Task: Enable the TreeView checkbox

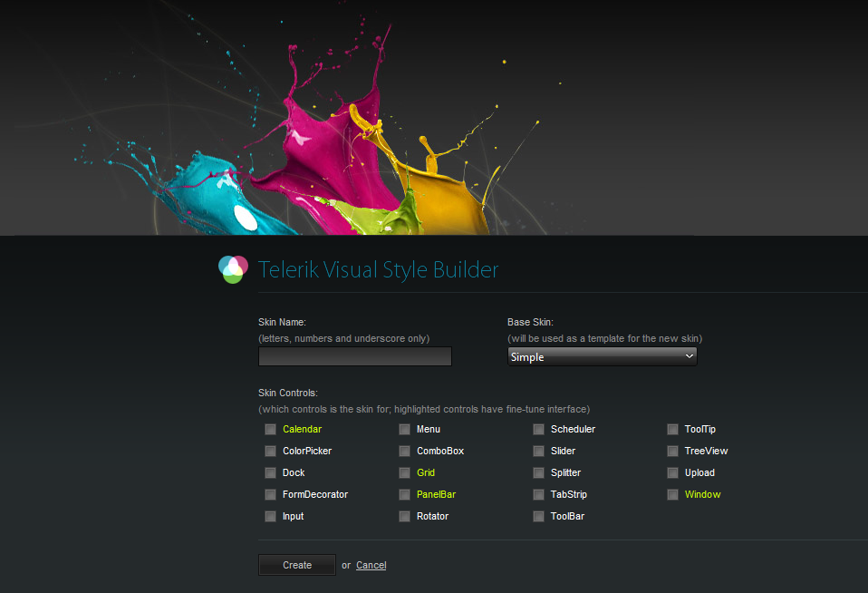Action: coord(672,452)
